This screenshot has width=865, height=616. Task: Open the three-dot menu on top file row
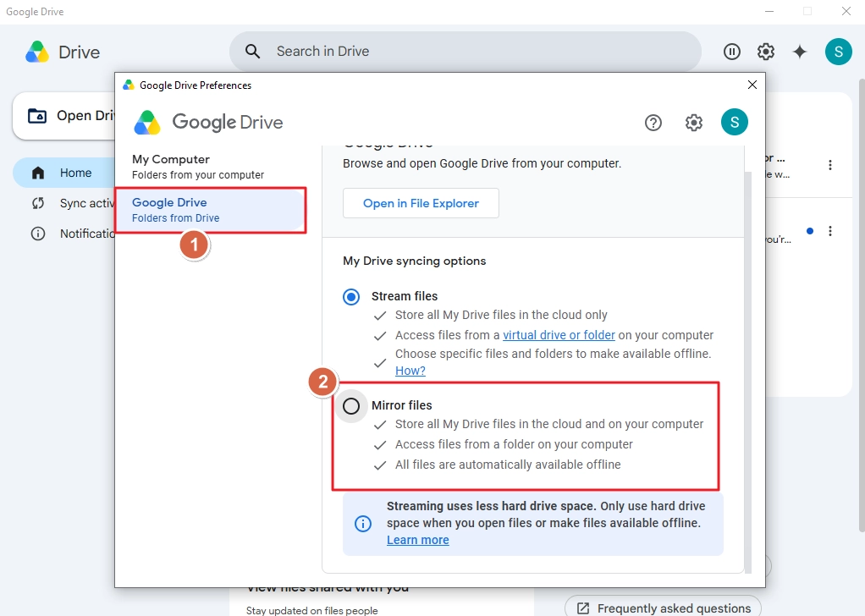pos(829,165)
